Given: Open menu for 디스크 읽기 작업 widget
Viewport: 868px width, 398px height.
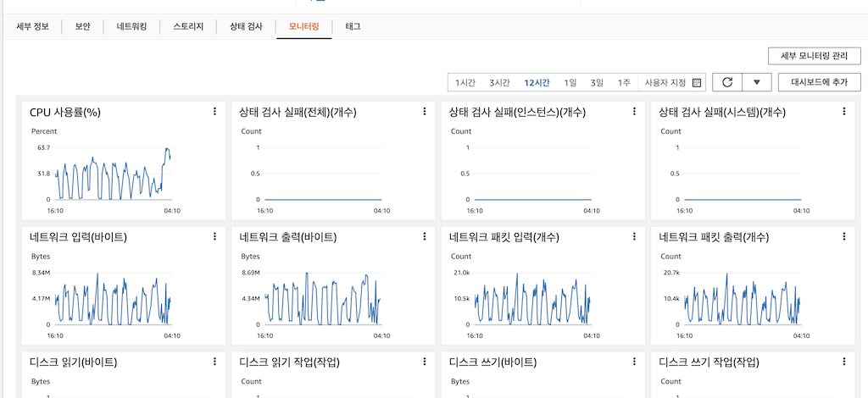Looking at the screenshot, I should click(425, 362).
